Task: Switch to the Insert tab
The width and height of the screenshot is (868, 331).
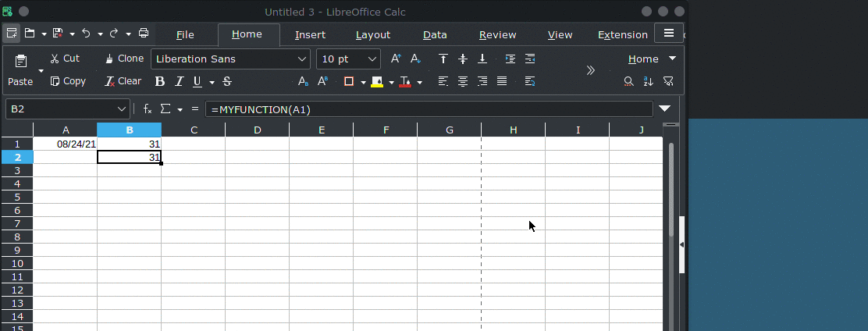Action: [x=310, y=35]
